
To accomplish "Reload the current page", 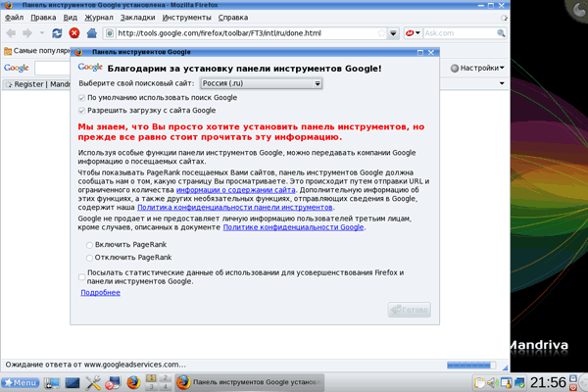I will (57, 33).
